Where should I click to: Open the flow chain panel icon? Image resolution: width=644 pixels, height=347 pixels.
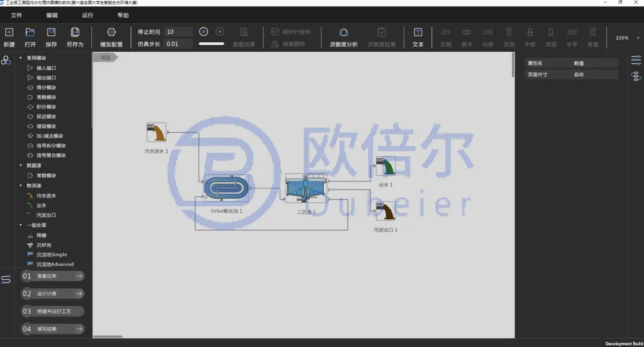636,76
